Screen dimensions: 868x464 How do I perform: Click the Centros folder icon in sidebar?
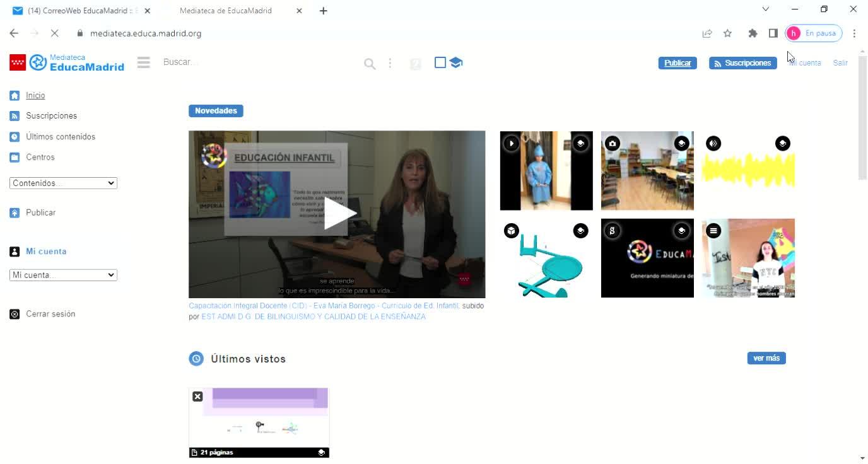(15, 158)
